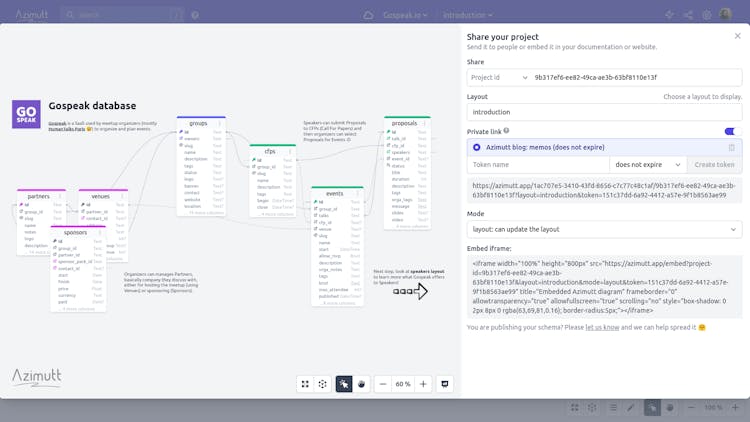Open the proposals table options menu
The image size is (750, 422).
pyautogui.click(x=424, y=123)
